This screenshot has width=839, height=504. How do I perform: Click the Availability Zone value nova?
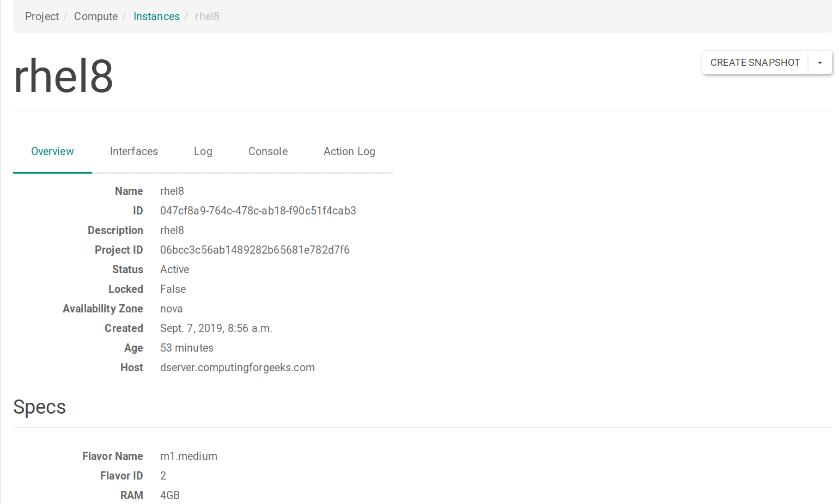tap(171, 309)
